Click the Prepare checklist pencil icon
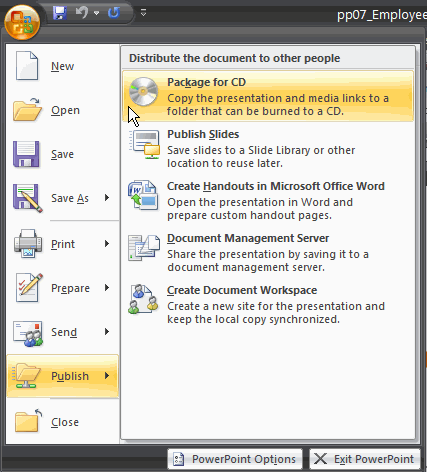427x472 pixels. pyautogui.click(x=29, y=287)
